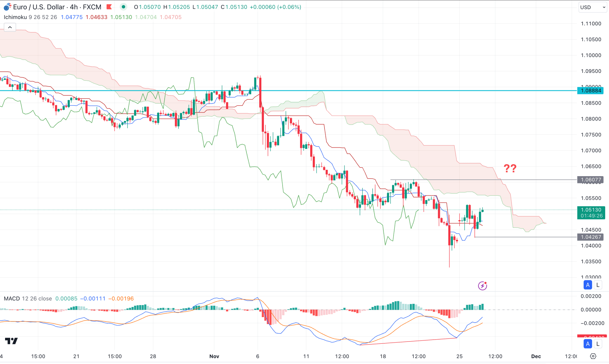Click the EUR/USD symbol flag icon
This screenshot has height=364, width=609.
(x=7, y=7)
